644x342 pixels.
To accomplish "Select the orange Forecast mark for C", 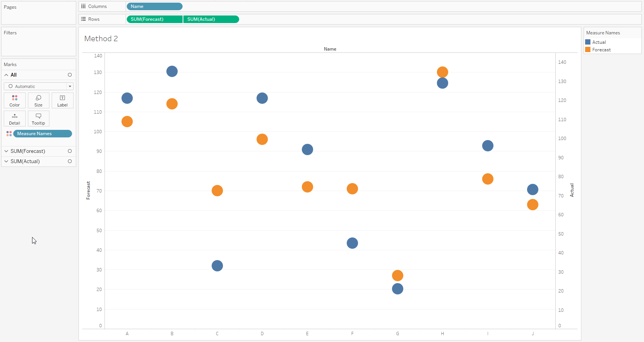I will (x=217, y=191).
